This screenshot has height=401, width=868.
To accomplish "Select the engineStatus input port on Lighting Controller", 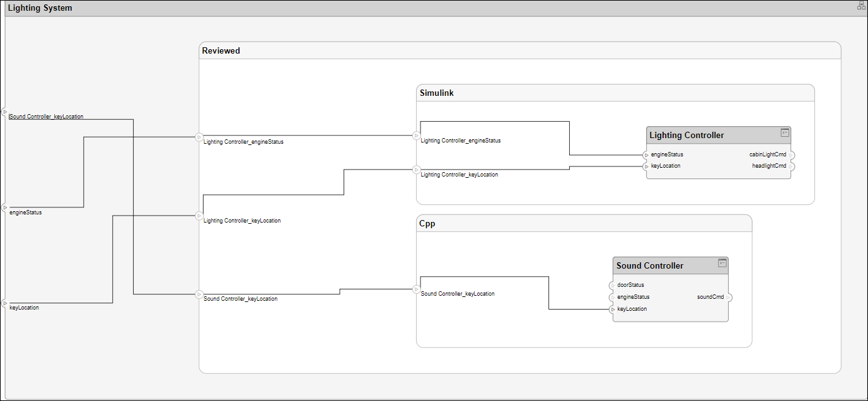I will [647, 155].
